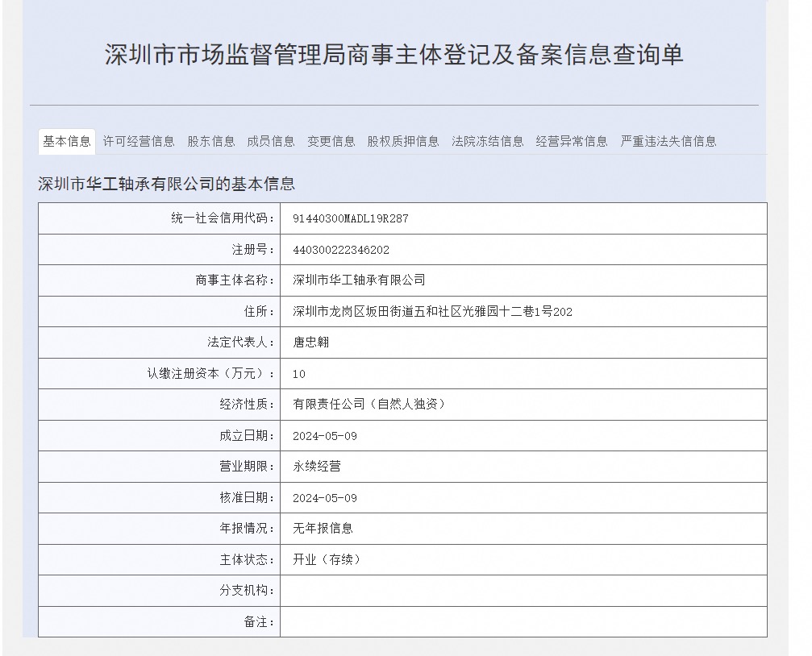
Task: Select the 基本信息 tab
Action: click(67, 142)
